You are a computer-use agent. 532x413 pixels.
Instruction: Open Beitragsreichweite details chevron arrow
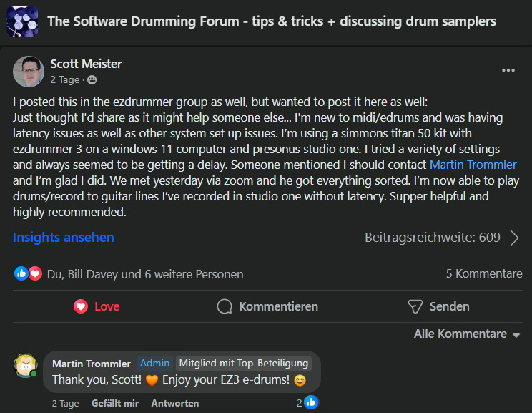click(515, 238)
